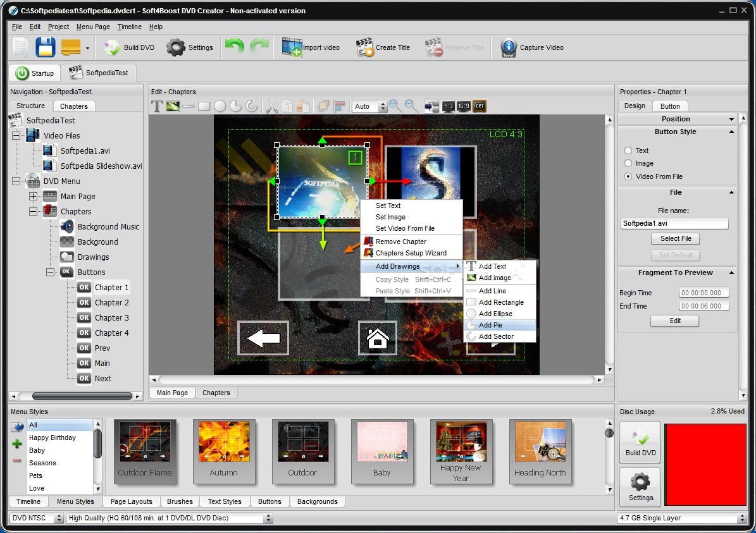Image resolution: width=756 pixels, height=533 pixels.
Task: Choose Chapters Setup Wizard in context menu
Action: click(411, 253)
